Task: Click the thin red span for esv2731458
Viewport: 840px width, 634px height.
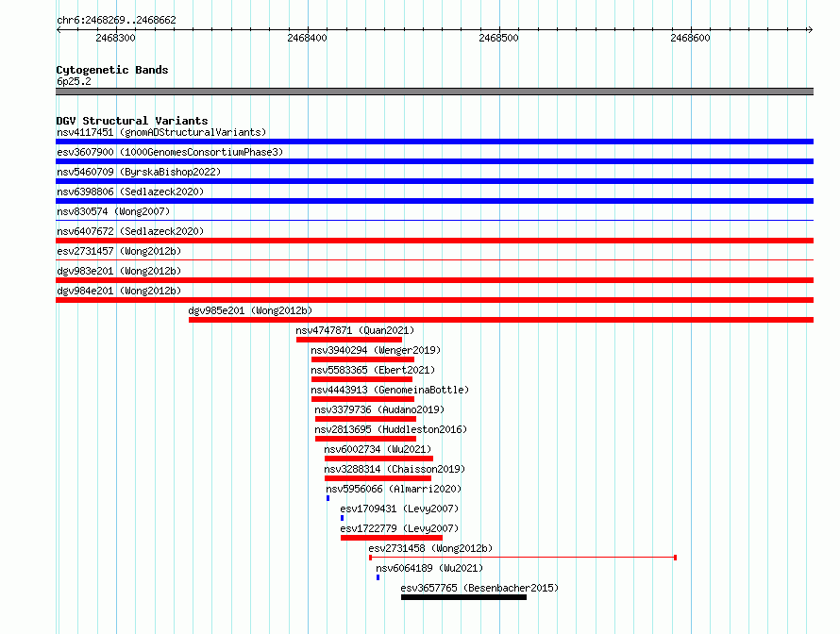Action: point(523,558)
